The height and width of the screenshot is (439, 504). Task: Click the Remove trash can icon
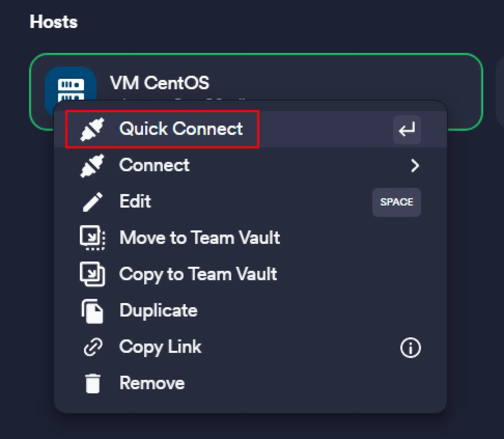click(93, 383)
